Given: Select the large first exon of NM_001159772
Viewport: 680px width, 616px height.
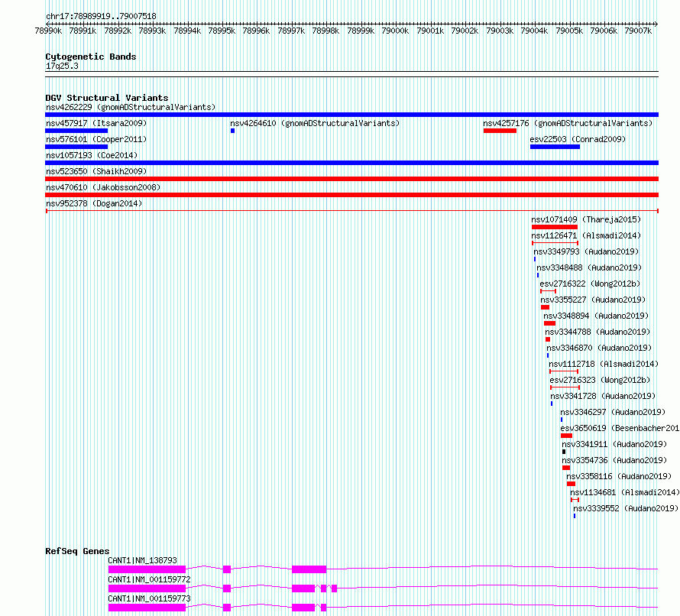Looking at the screenshot, I should click(147, 588).
